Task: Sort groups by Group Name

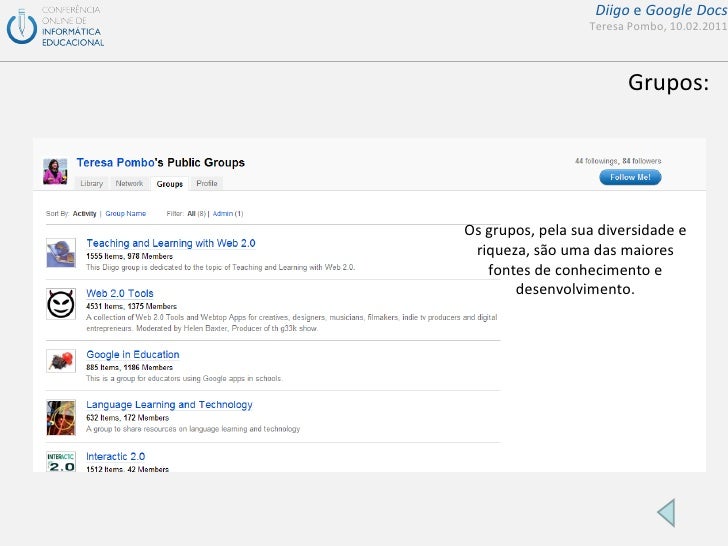Action: click(x=125, y=214)
